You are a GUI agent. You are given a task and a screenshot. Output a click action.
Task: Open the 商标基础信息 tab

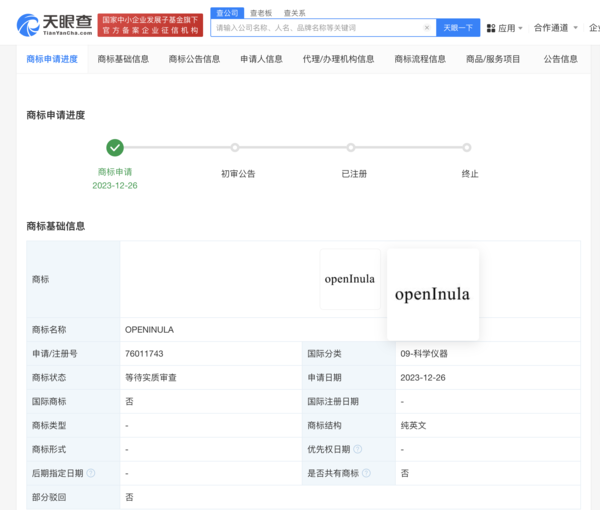[x=123, y=59]
